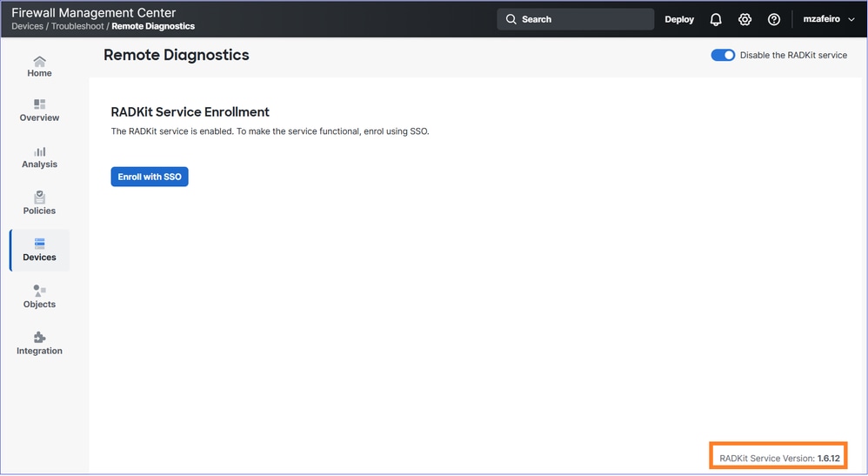This screenshot has height=476, width=868.
Task: Open the Objects shapes icon
Action: (39, 291)
